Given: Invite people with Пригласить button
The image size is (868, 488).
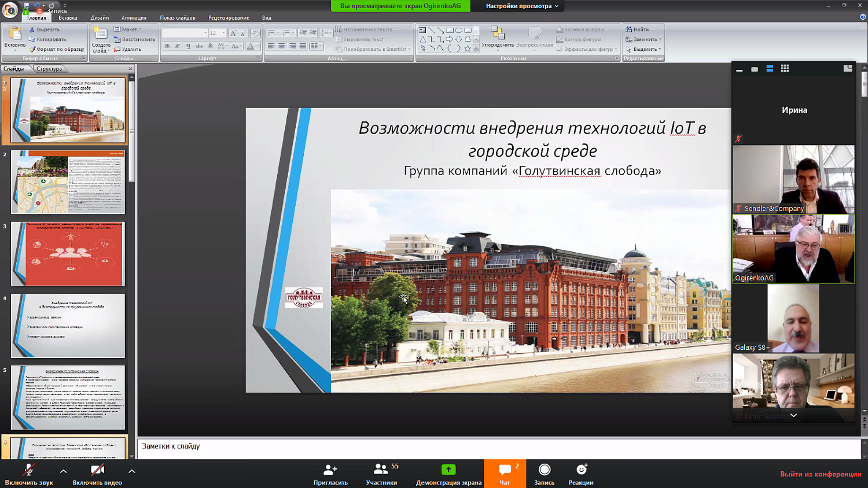Looking at the screenshot, I should tap(330, 474).
